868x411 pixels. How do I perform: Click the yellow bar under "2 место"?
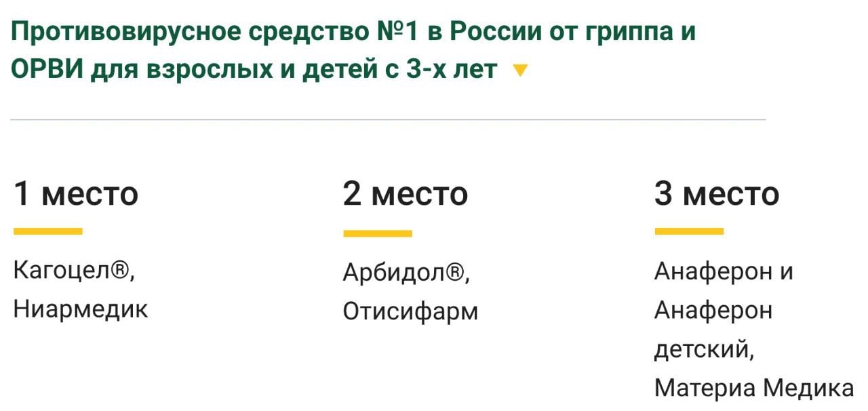(x=378, y=233)
